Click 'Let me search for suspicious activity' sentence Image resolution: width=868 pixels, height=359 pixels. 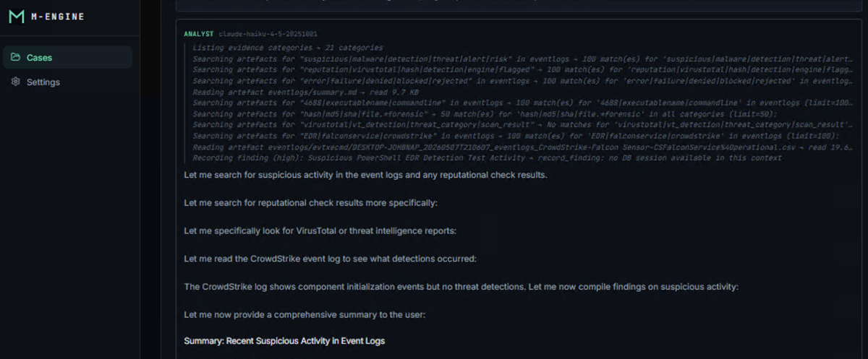pos(365,176)
